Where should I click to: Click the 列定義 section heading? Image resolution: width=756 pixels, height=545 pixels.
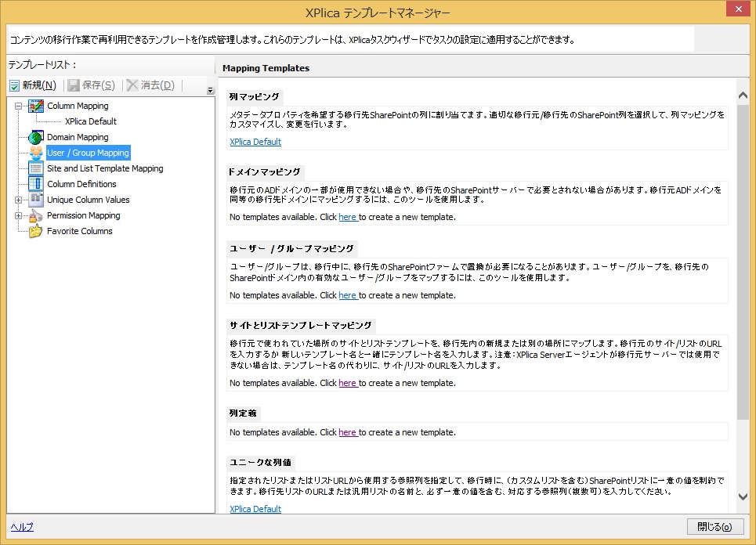click(243, 413)
